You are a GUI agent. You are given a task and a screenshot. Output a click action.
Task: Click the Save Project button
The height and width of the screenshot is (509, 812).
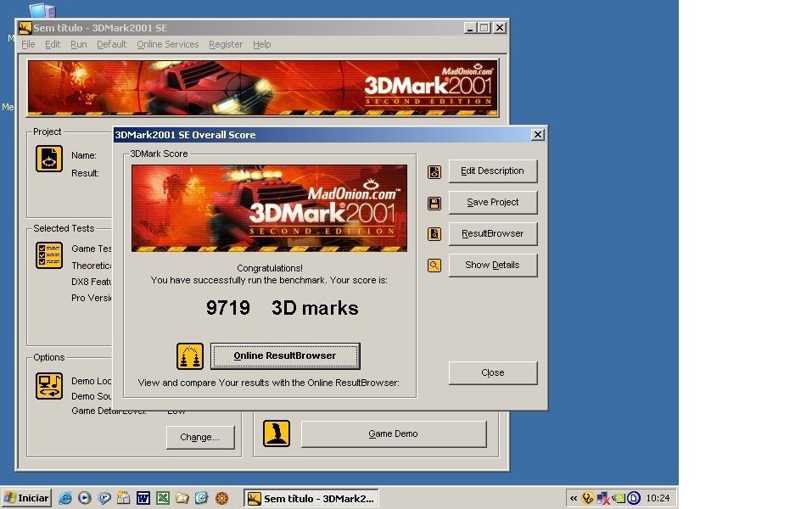tap(492, 203)
